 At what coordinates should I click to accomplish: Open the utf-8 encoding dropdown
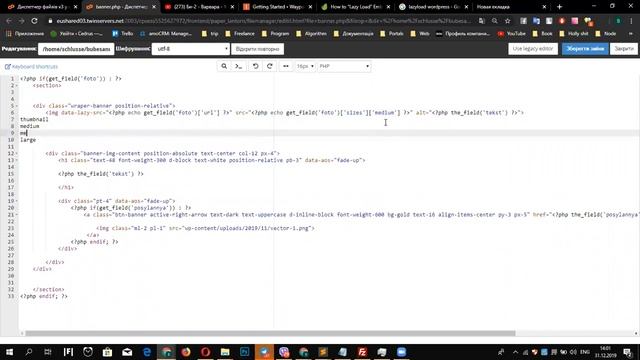[191, 49]
